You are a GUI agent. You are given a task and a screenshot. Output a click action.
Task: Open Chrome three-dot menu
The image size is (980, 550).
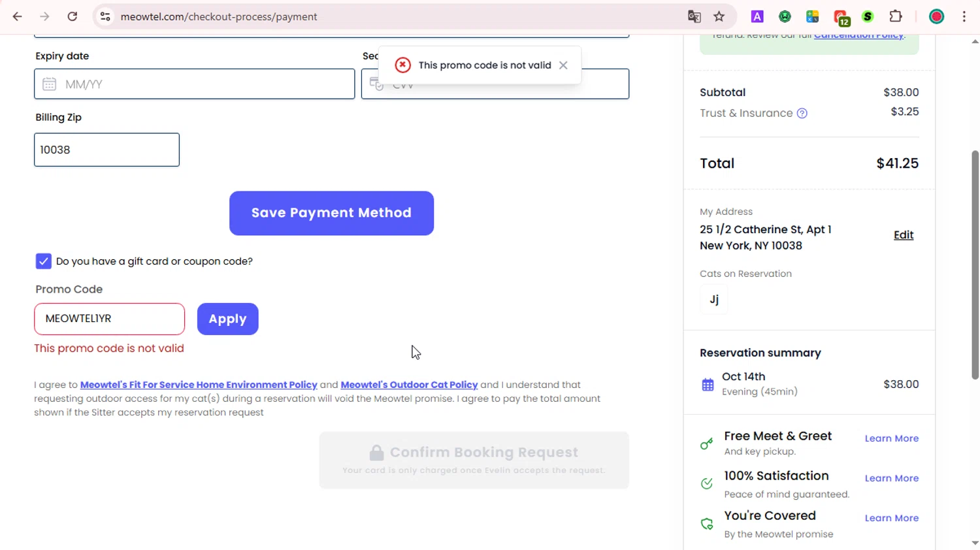point(964,16)
